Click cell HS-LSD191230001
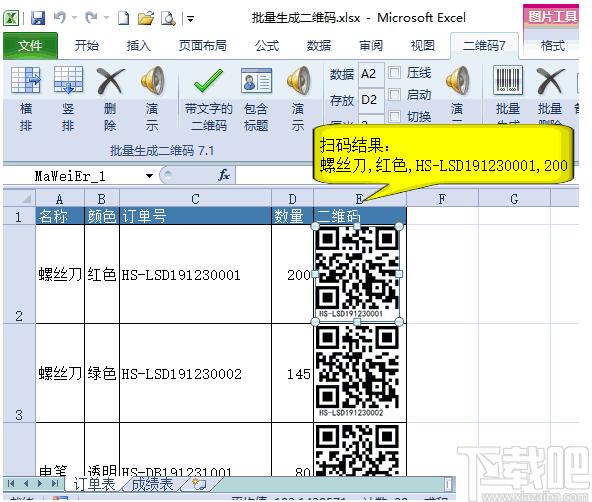 pos(195,274)
